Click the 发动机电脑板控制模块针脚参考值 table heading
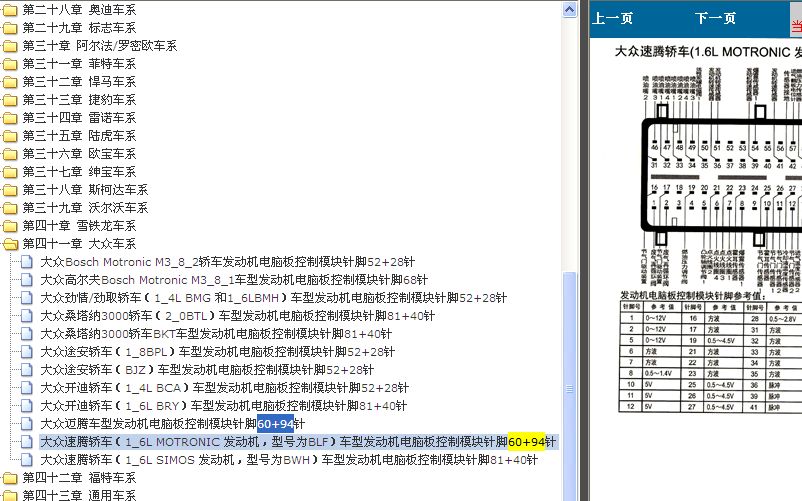 coord(693,295)
